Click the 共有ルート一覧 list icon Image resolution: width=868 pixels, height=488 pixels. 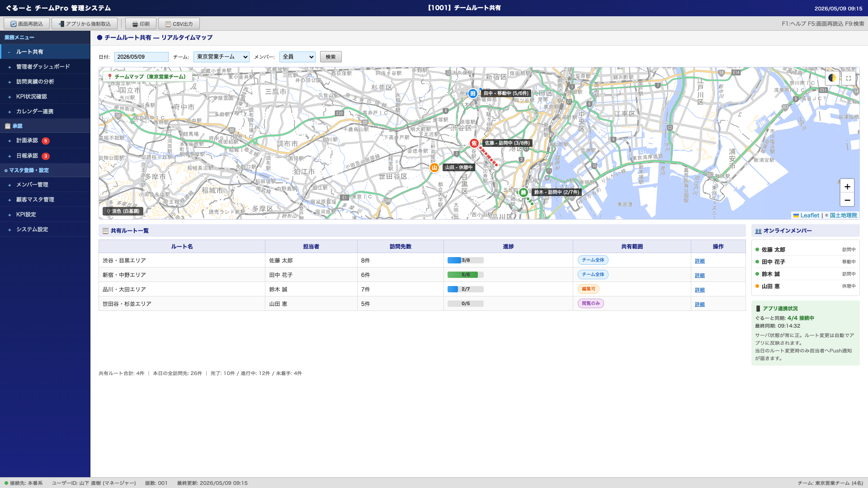[105, 231]
